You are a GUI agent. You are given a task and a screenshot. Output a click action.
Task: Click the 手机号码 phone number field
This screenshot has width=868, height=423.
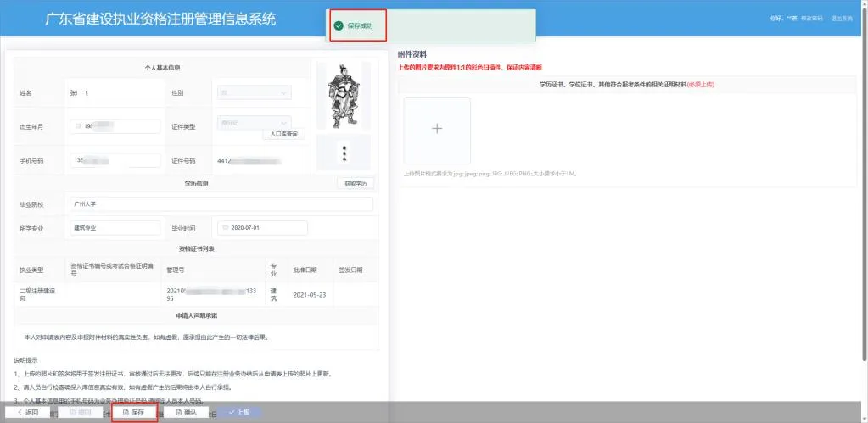coord(115,160)
